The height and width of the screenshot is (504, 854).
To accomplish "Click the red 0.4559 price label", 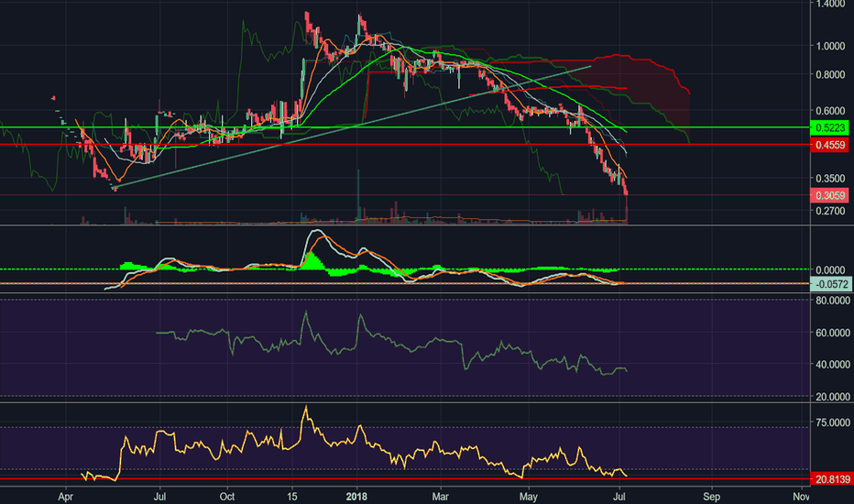I will pos(829,145).
